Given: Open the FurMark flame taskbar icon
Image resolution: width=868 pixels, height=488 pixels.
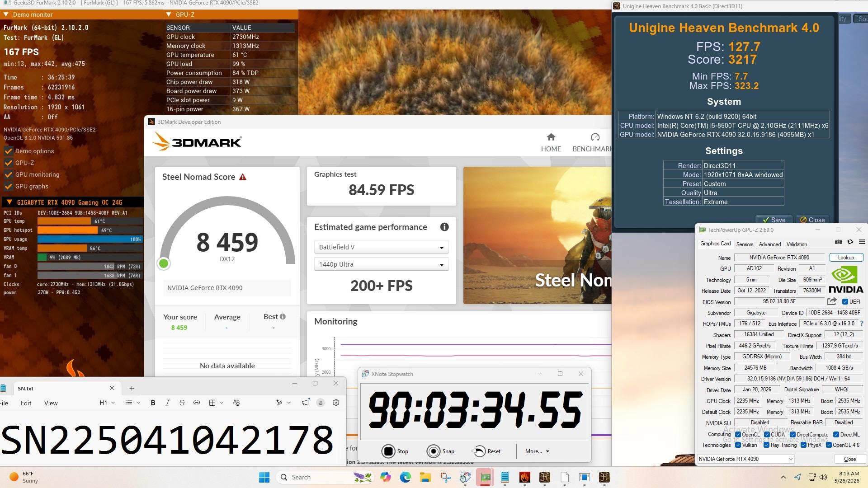Looking at the screenshot, I should (x=524, y=477).
